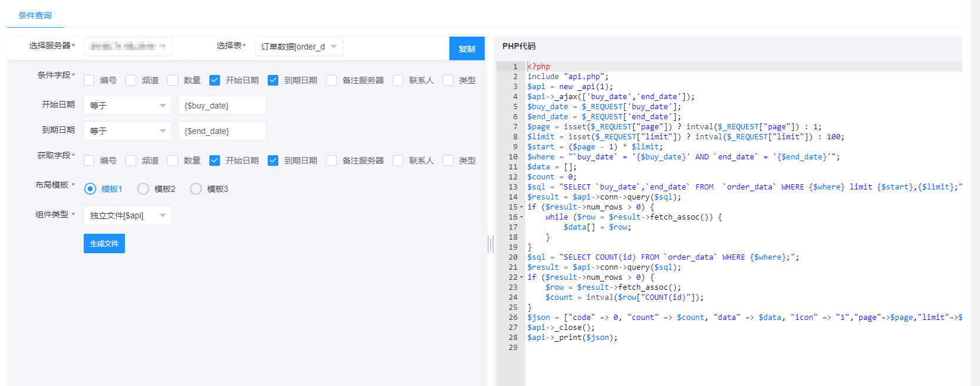Screen dimensions: 980x386
Task: Open the 选择服务器 dropdown
Action: click(128, 46)
